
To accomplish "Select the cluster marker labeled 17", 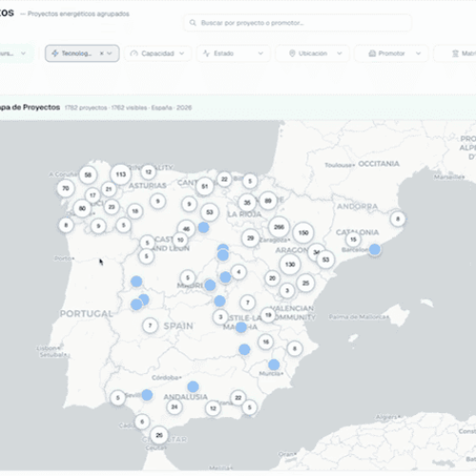I will pos(92,195).
